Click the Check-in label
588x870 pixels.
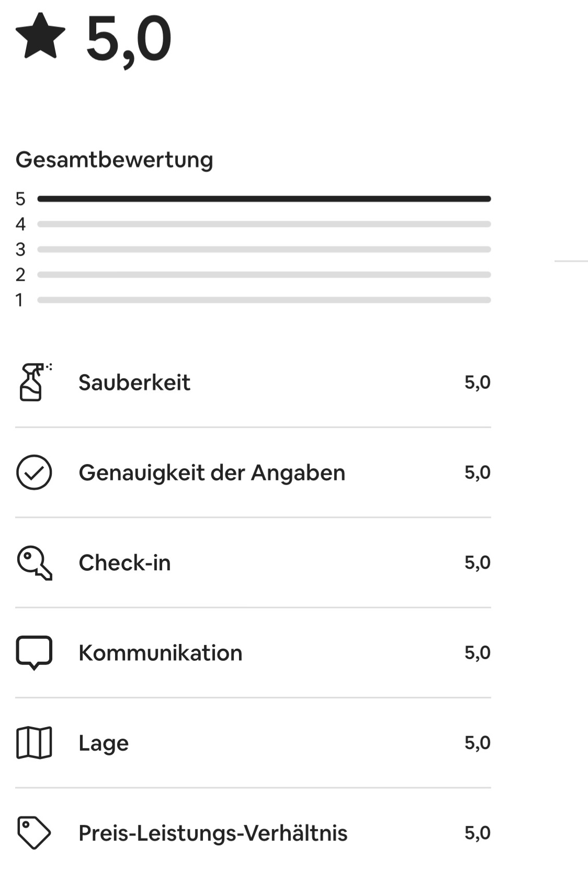click(125, 563)
